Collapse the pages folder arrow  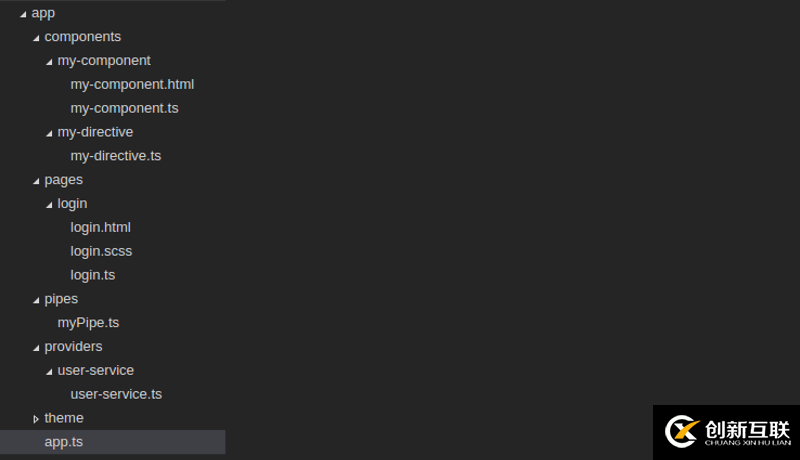37,181
